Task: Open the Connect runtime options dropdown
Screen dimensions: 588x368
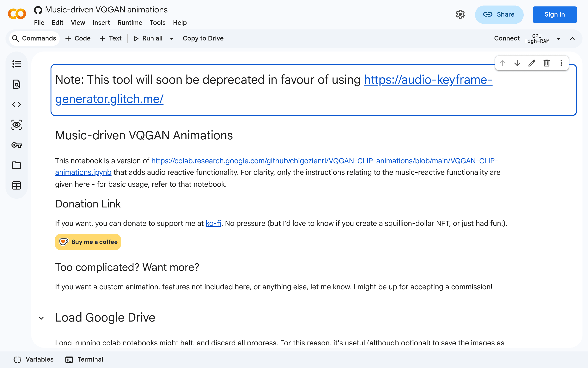Action: (x=559, y=39)
